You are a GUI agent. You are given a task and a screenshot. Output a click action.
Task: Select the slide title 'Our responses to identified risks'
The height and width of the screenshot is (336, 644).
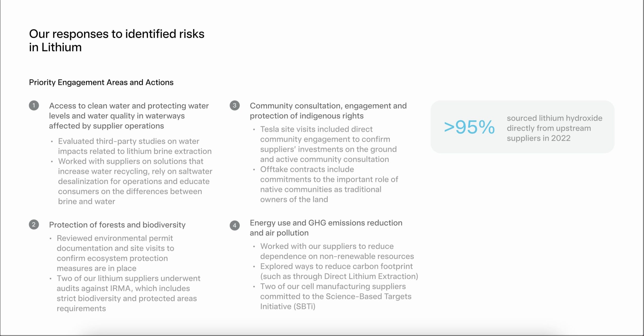point(117,40)
